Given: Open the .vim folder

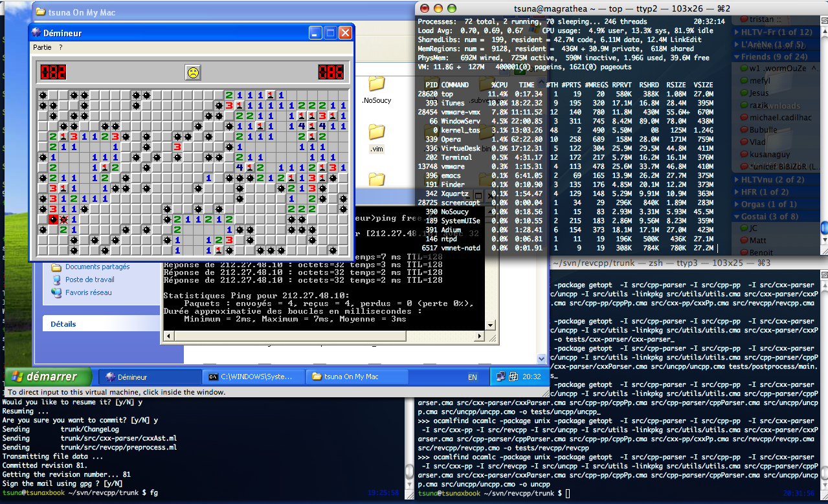Looking at the screenshot, I should 376,133.
